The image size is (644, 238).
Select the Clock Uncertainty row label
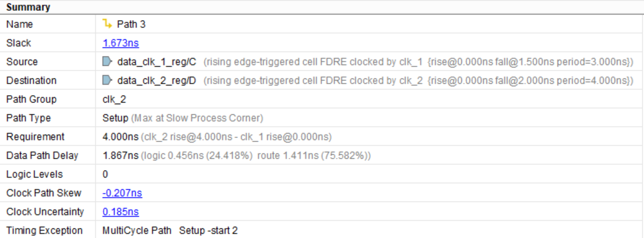45,212
